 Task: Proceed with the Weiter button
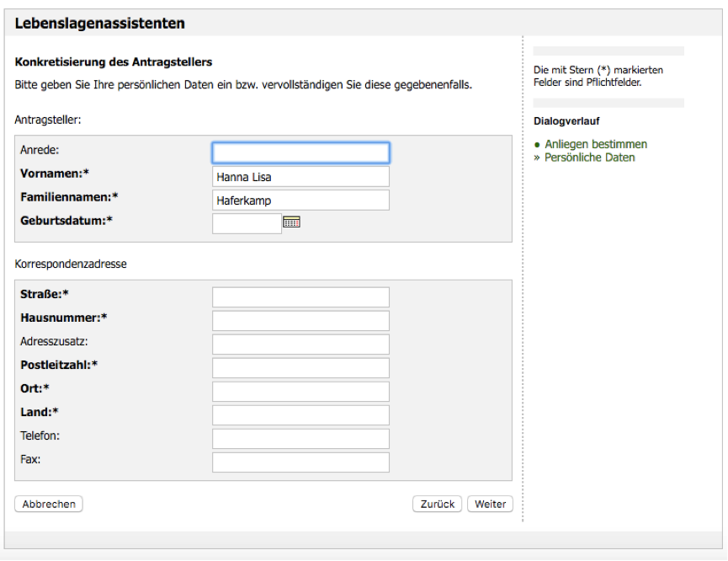pyautogui.click(x=491, y=505)
